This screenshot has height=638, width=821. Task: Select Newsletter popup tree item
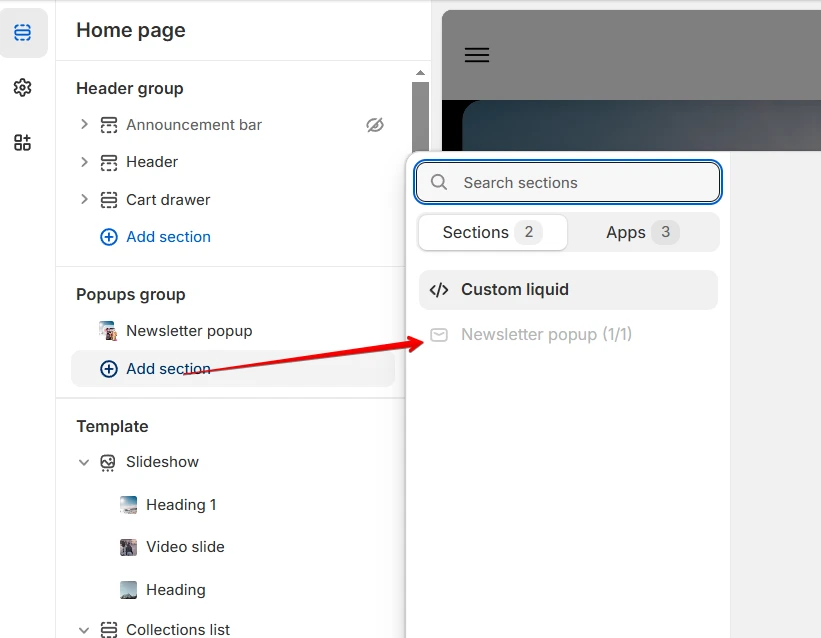(x=189, y=331)
